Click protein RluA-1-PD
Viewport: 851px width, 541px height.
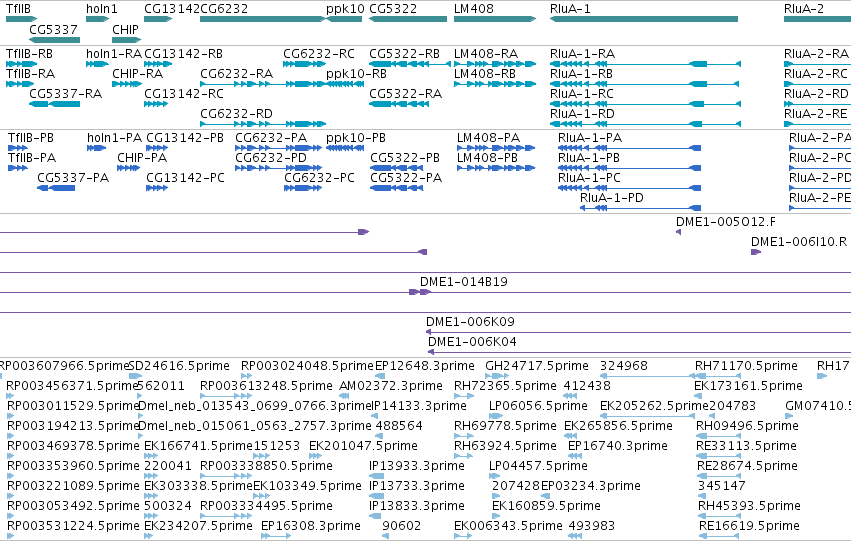[x=640, y=208]
